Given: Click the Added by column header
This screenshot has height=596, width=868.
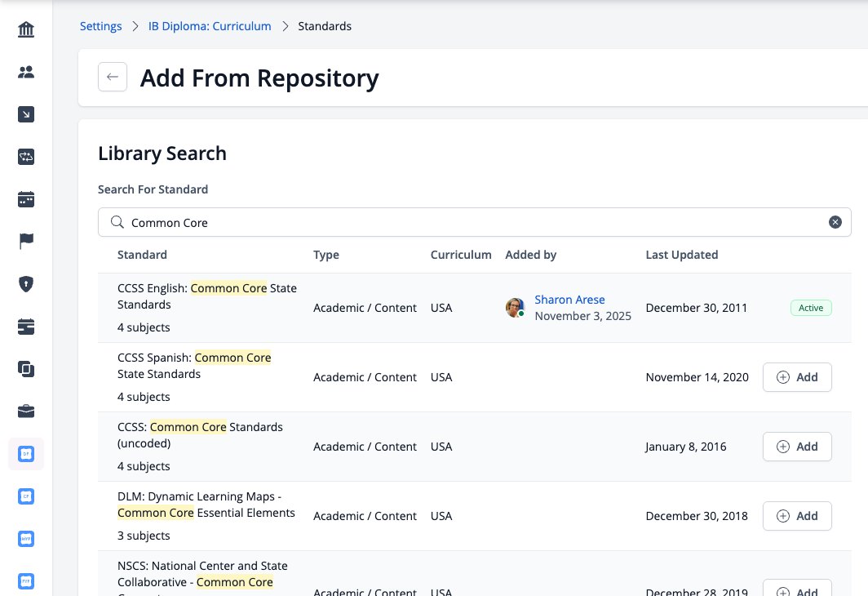Looking at the screenshot, I should [531, 255].
